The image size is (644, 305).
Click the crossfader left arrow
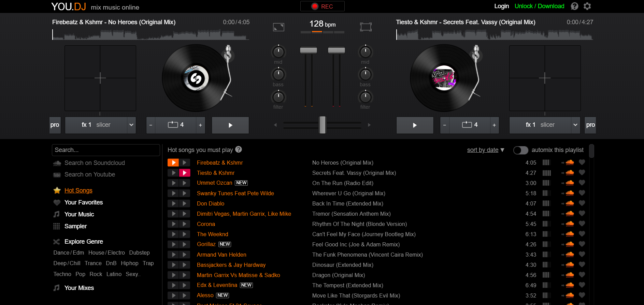(x=275, y=125)
